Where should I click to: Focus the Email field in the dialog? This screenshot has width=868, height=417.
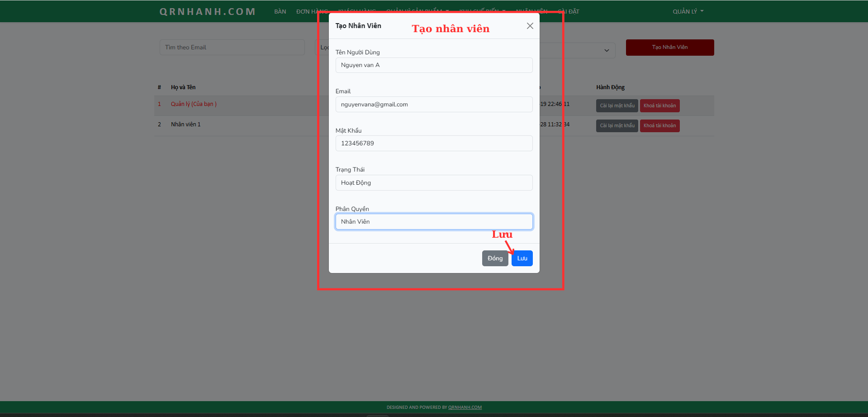(x=434, y=104)
